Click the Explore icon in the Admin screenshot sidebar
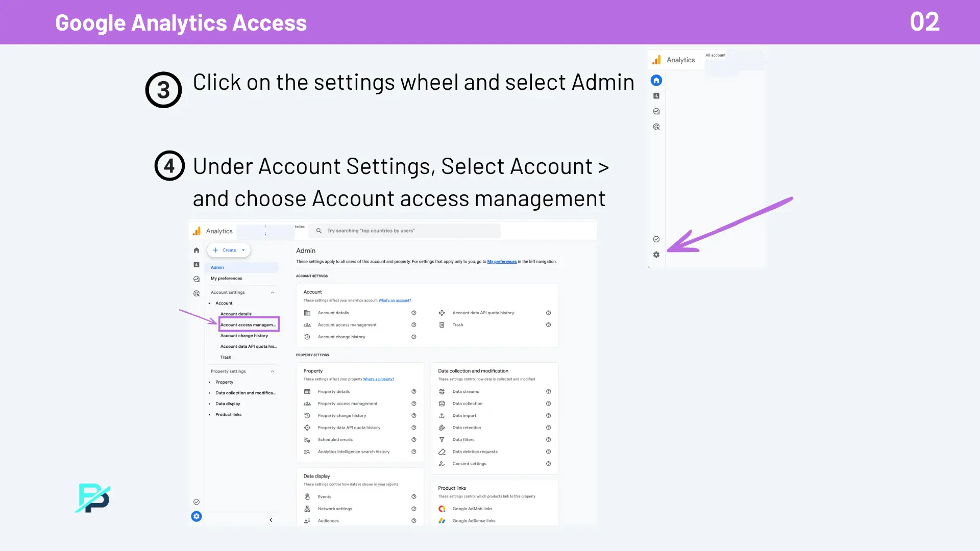The height and width of the screenshot is (551, 980). click(x=197, y=279)
